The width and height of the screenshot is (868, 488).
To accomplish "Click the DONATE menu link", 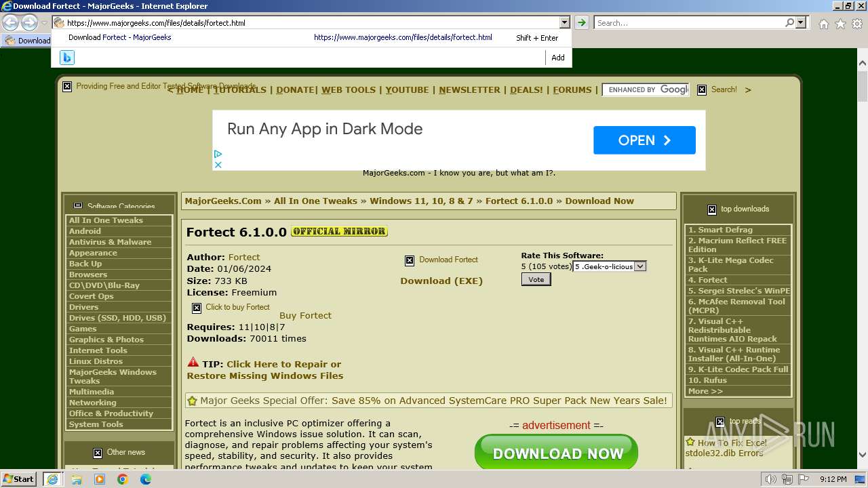I will click(295, 89).
